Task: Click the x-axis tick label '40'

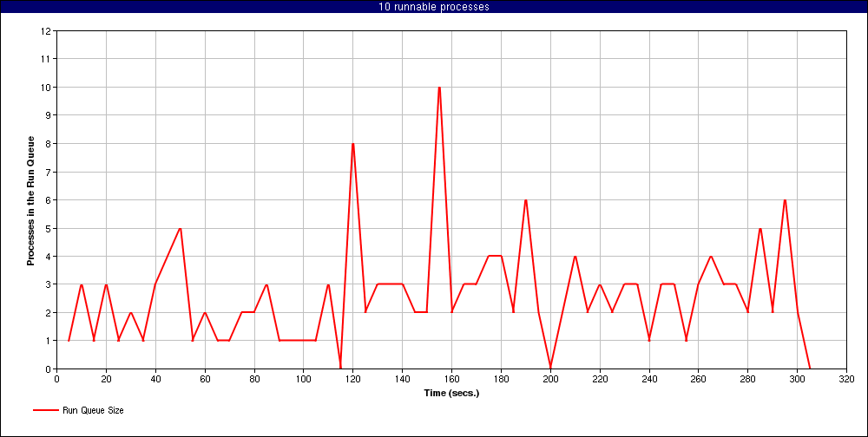Action: click(x=155, y=379)
